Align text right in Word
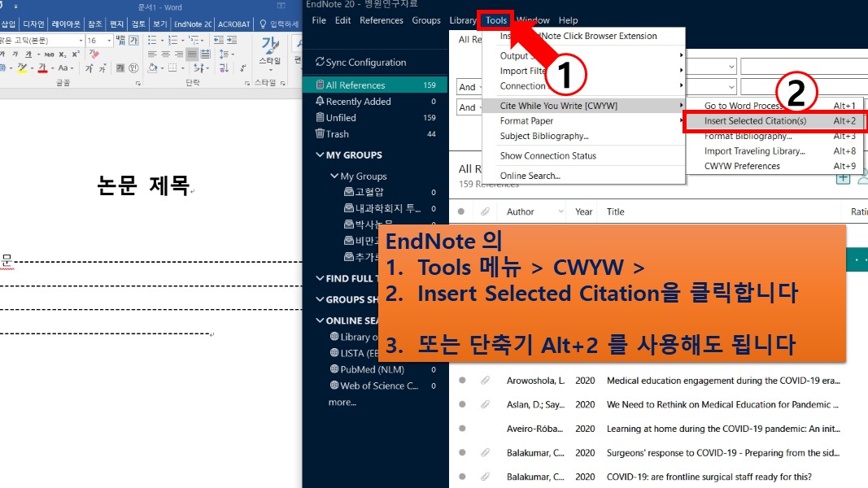Screen dimensions: 868x488 (179, 54)
